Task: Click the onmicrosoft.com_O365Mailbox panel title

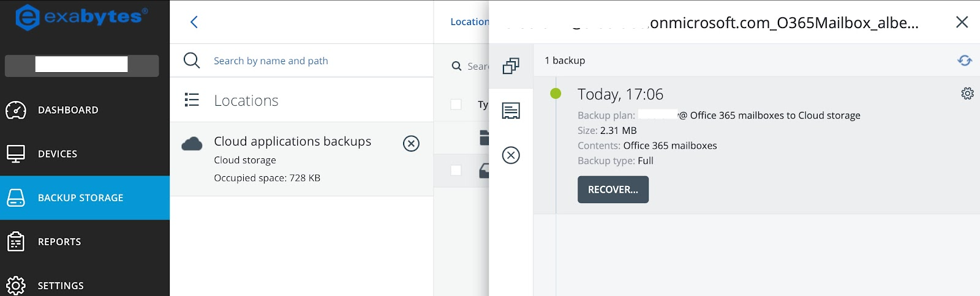Action: 784,23
